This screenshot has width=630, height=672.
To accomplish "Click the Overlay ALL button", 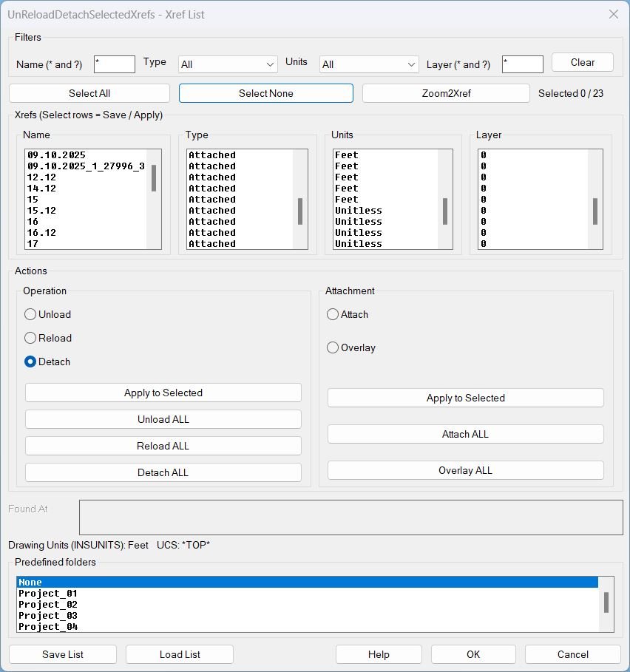I will [x=465, y=470].
